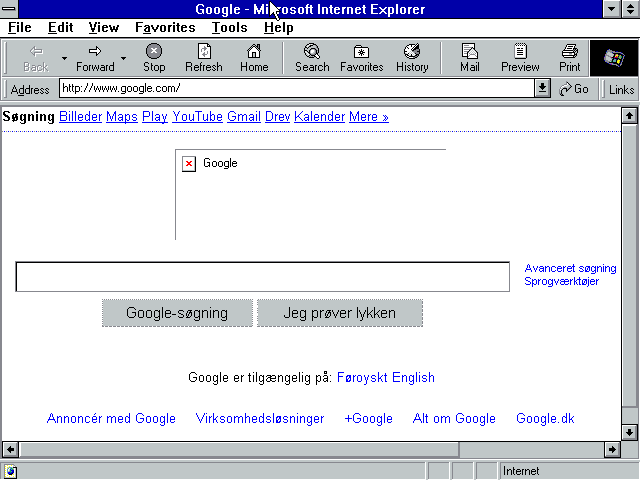Click the Søgning bold label
This screenshot has height=480, width=640.
(x=29, y=117)
